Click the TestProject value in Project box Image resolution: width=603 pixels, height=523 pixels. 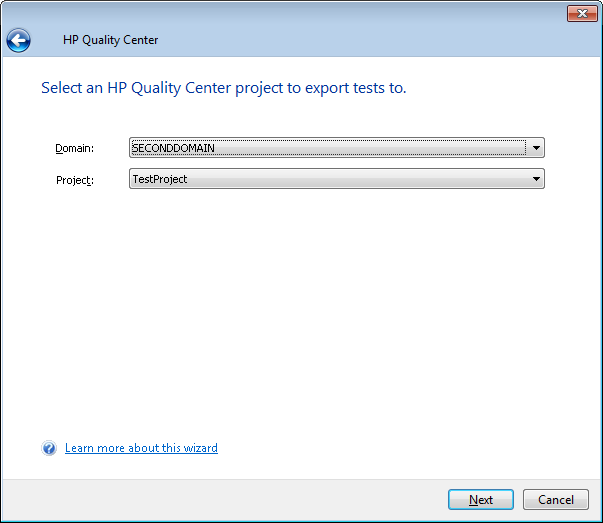[x=160, y=179]
